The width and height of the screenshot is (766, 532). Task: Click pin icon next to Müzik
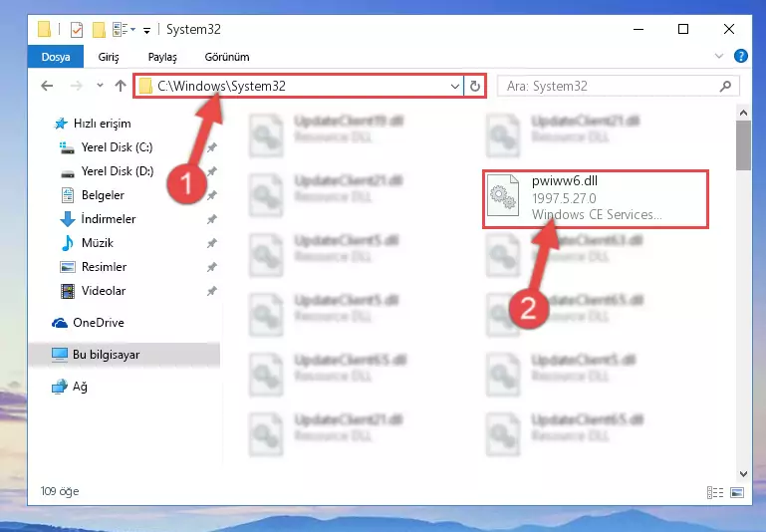coord(211,243)
